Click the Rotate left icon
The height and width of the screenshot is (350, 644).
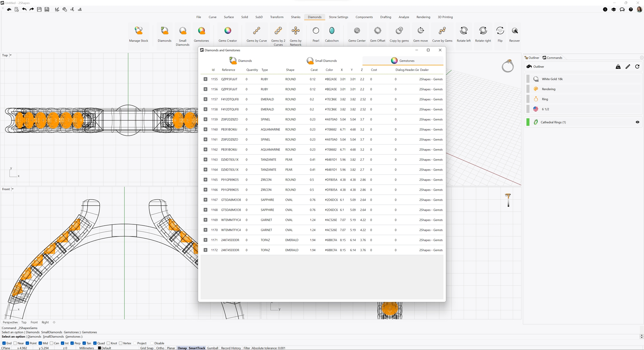(x=463, y=31)
